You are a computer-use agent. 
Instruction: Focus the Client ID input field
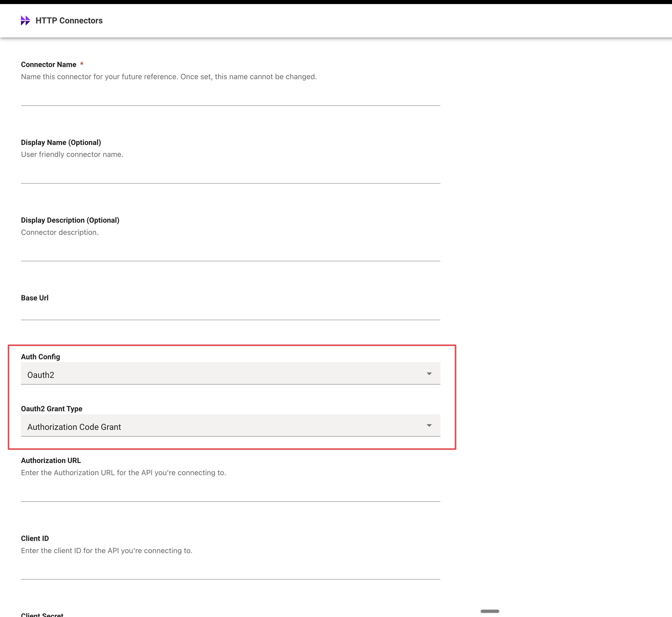[230, 571]
